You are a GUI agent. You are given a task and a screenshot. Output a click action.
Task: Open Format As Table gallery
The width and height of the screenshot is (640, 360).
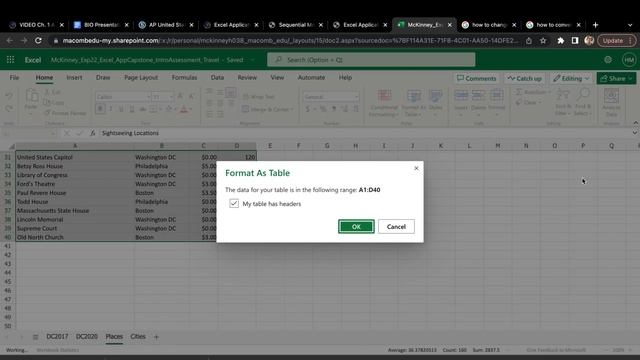tap(413, 103)
